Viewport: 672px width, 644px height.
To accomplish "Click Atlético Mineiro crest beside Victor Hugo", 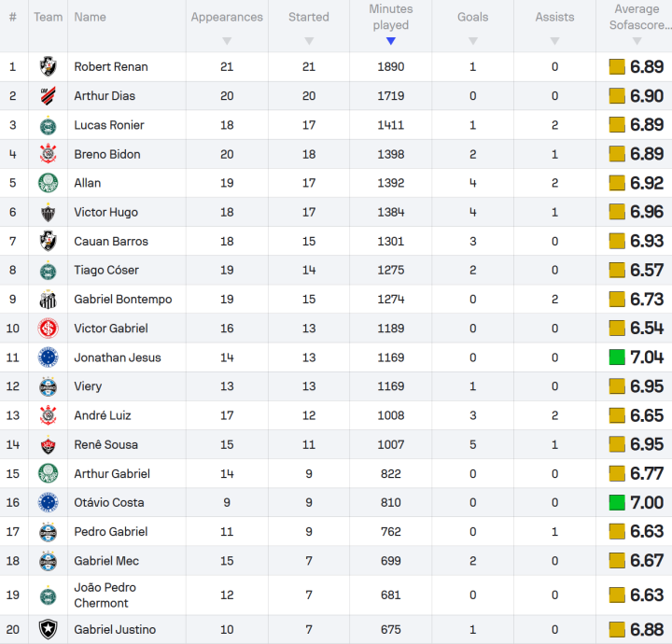I will click(x=48, y=212).
